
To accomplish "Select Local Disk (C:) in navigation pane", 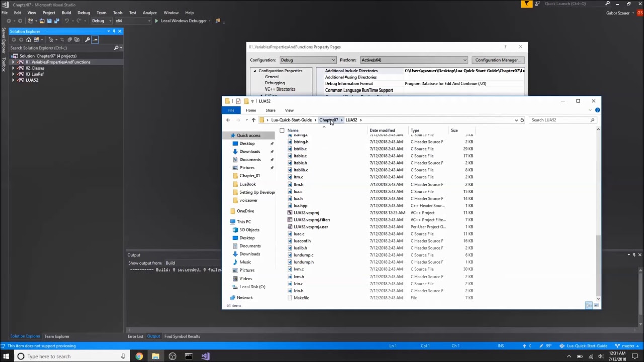I will tap(253, 287).
